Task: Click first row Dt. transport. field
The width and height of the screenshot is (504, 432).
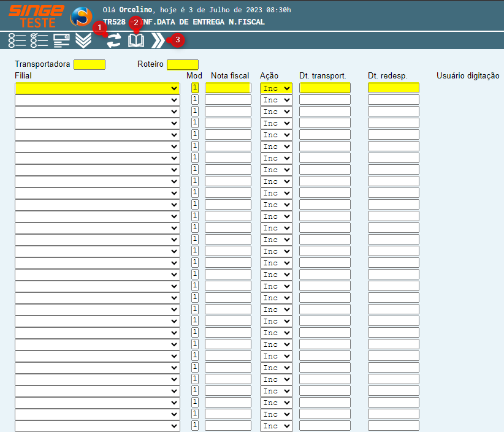Action: click(324, 88)
